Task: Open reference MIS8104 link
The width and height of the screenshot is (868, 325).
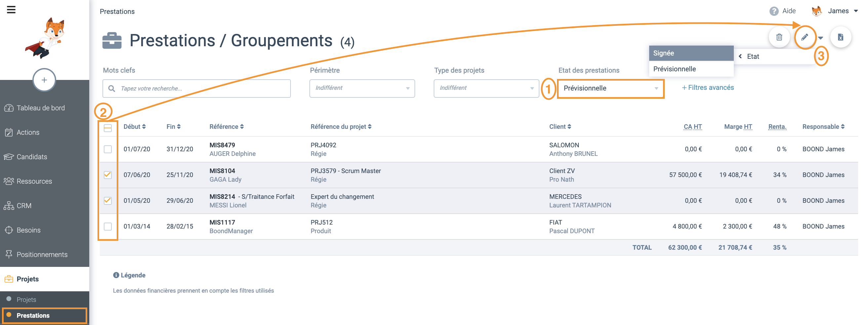Action: 222,171
